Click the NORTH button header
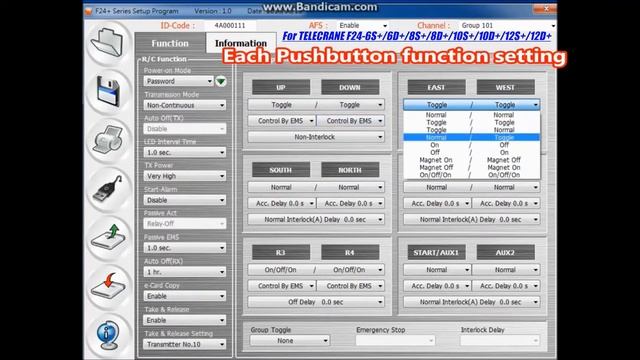Screen dimensions: 640x360 point(350,170)
